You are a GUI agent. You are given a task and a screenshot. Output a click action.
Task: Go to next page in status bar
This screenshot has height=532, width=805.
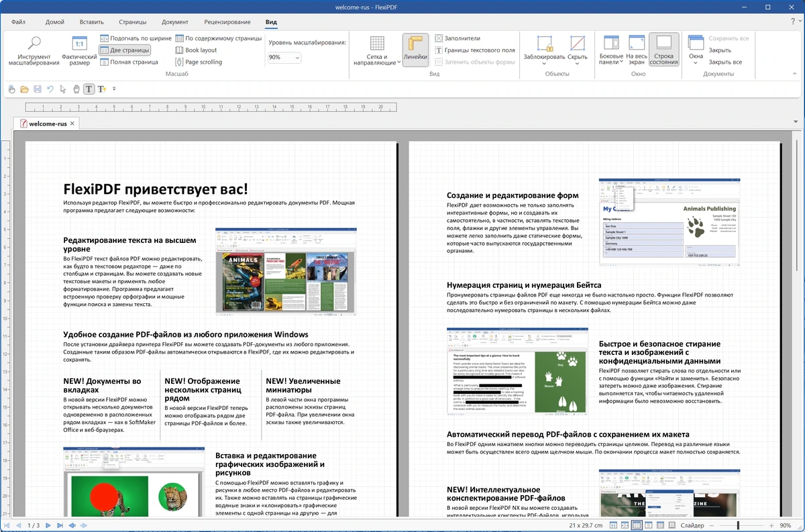pos(49,525)
